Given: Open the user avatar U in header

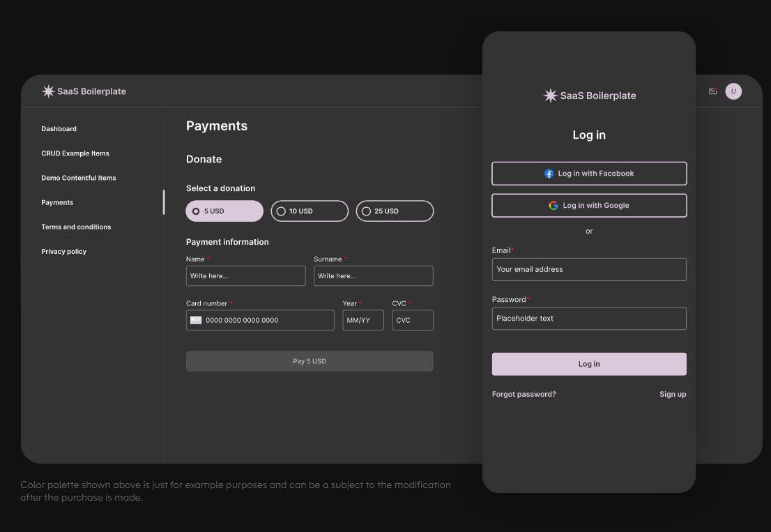Looking at the screenshot, I should click(x=733, y=91).
